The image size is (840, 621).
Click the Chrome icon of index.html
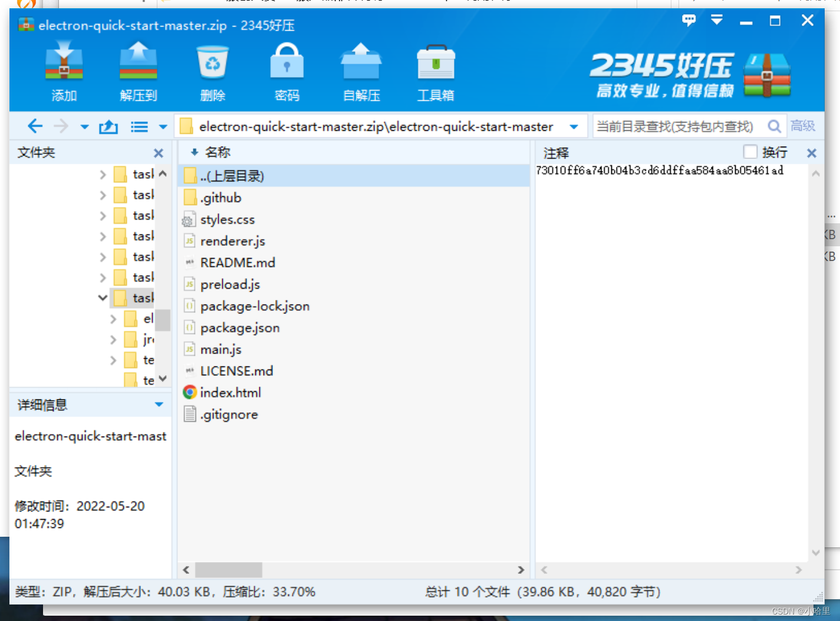(x=190, y=392)
